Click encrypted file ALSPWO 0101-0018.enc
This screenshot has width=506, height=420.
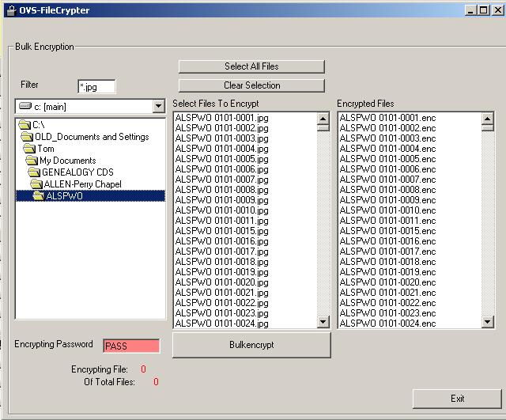(387, 262)
